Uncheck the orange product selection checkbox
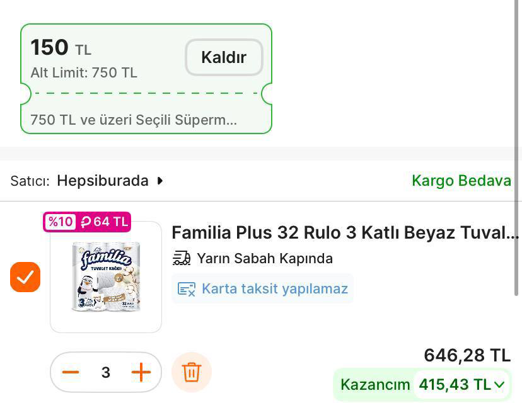The height and width of the screenshot is (420, 522). pyautogui.click(x=25, y=277)
